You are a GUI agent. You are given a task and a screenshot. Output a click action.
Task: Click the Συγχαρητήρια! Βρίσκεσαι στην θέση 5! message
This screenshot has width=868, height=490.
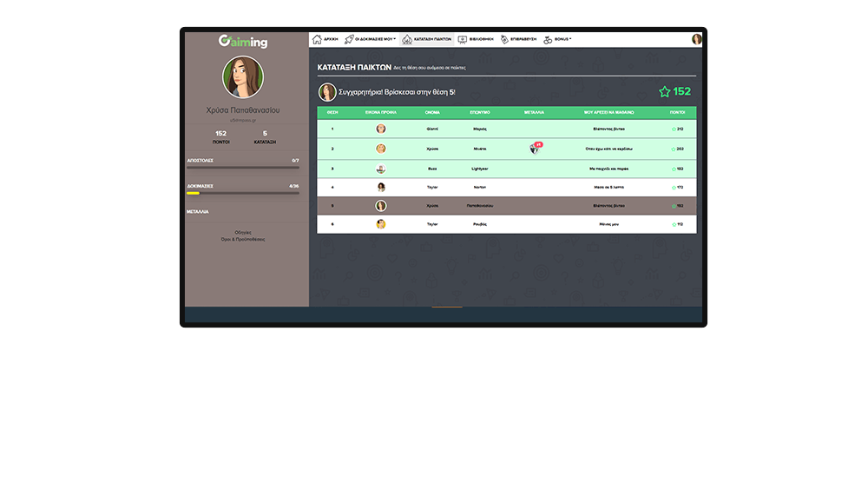[397, 92]
